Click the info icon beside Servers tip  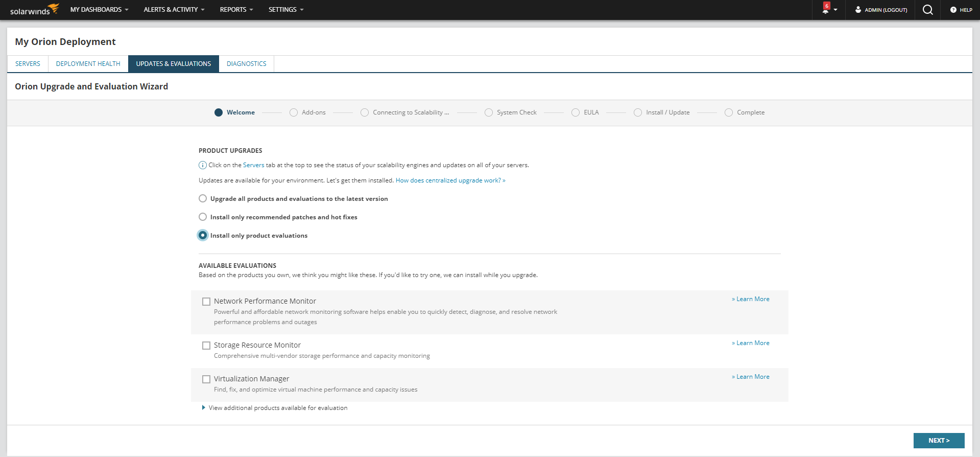[203, 165]
